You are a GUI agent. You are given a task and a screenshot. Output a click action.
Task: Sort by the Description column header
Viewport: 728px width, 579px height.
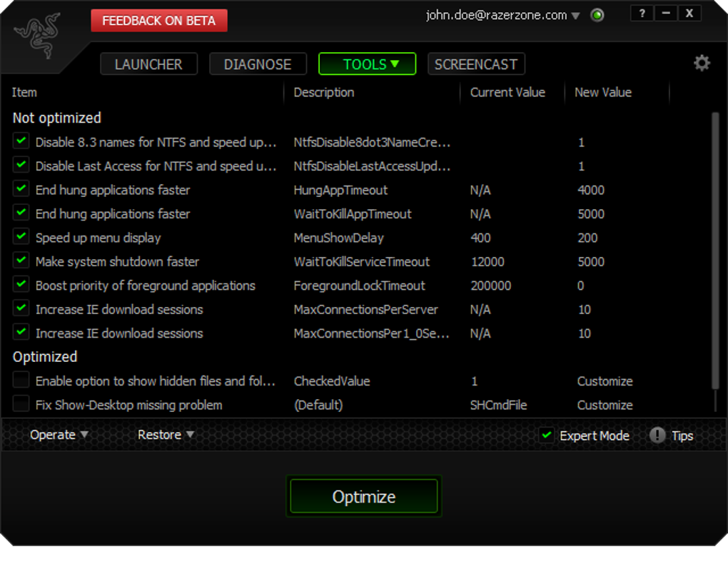(x=323, y=92)
